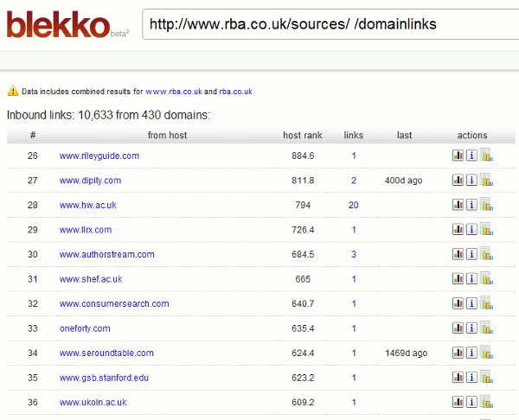Open the www.rileyguide.com host link
519x420 pixels.
(99, 156)
